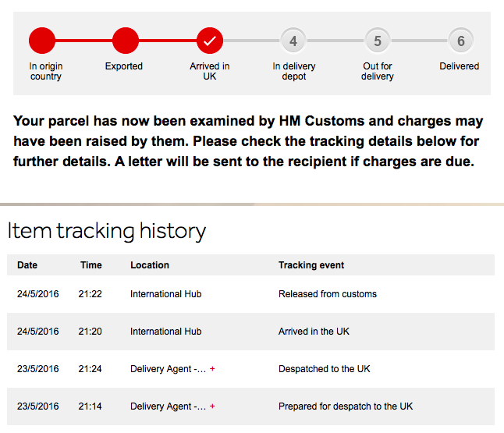Click step 5 'Out for delivery' circle
The height and width of the screenshot is (433, 504).
click(378, 41)
